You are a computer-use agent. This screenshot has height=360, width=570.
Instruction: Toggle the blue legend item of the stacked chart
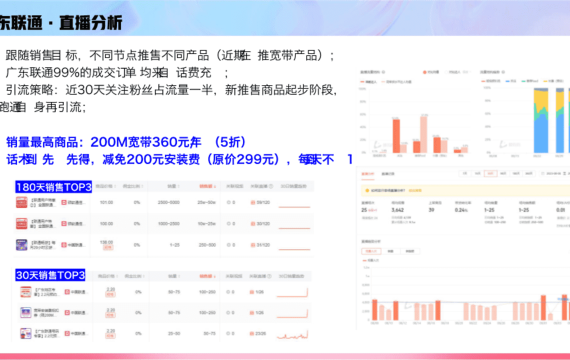pos(511,81)
